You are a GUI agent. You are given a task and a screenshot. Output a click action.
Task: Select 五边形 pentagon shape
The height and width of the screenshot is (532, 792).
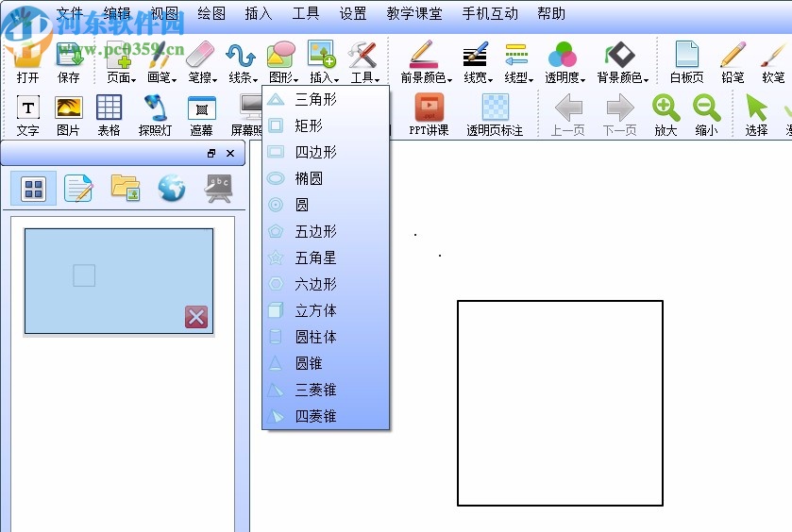(326, 231)
